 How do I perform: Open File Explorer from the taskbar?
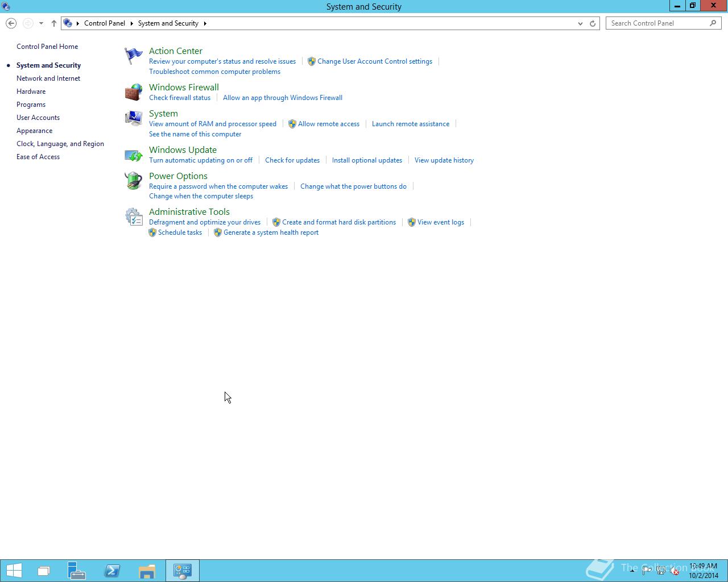point(147,571)
